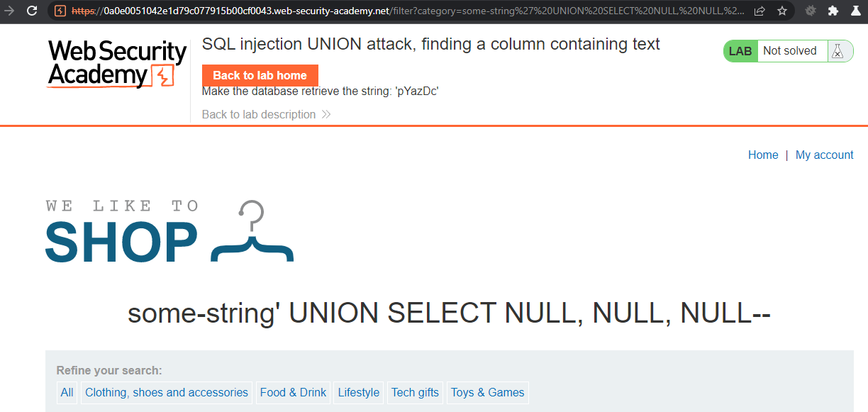
Task: Reload the current page
Action: click(32, 11)
